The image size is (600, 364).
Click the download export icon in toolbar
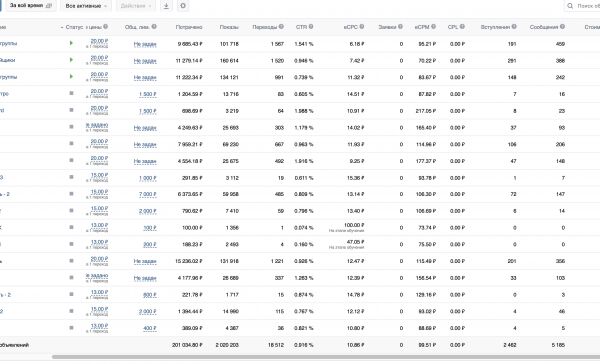tap(166, 6)
